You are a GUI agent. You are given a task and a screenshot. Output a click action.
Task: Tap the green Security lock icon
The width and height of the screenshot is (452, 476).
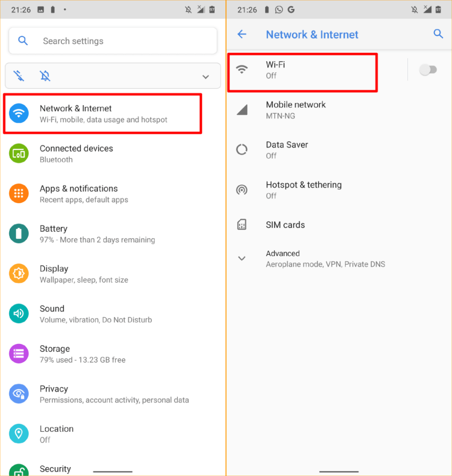click(x=19, y=470)
